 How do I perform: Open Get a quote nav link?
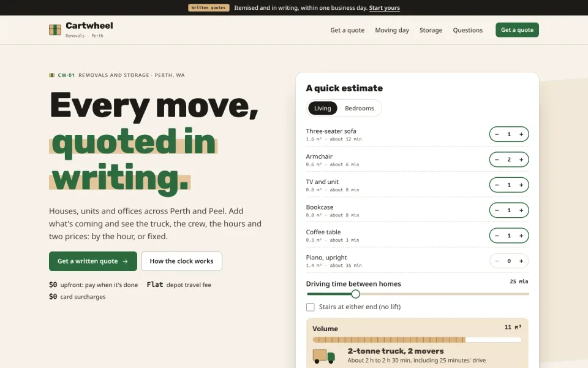pos(347,30)
